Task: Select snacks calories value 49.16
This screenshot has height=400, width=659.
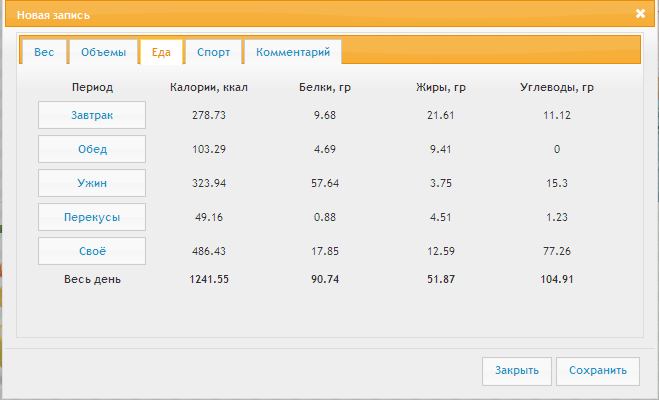Action: (x=209, y=217)
